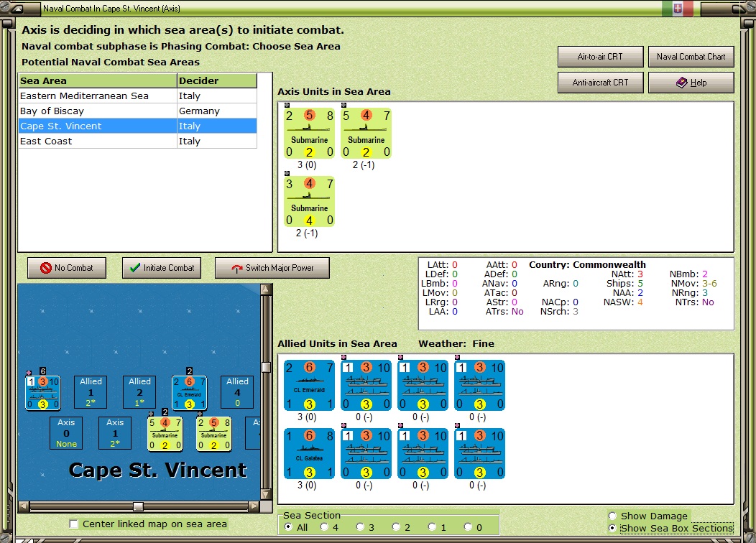Image resolution: width=756 pixels, height=543 pixels.
Task: Choose sea section 1 radio button
Action: (432, 527)
